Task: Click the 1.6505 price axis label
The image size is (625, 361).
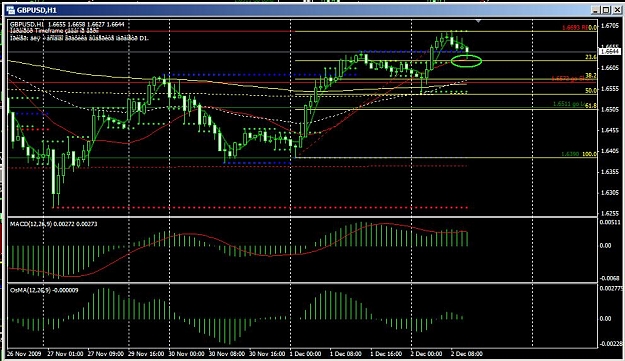Action: 610,109
